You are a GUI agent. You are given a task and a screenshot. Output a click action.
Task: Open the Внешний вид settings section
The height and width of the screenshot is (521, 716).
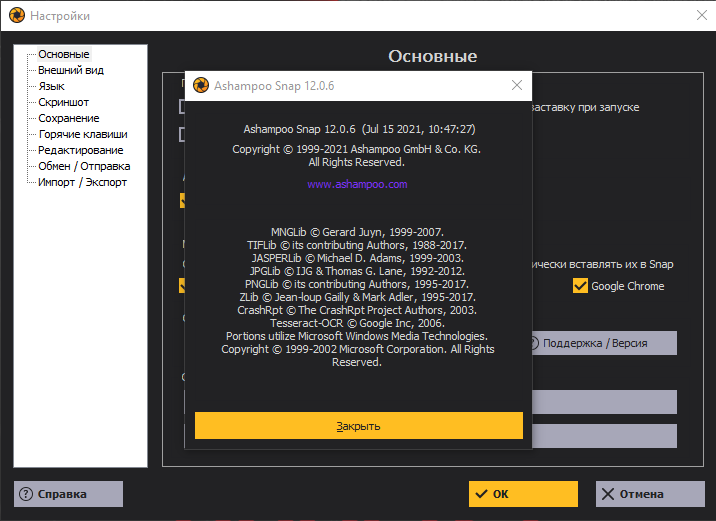(70, 70)
